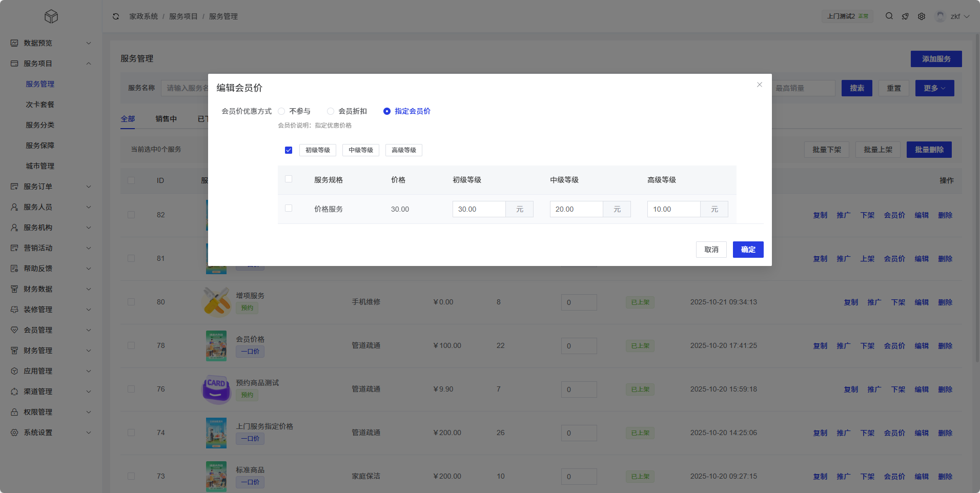Check the 价格服务 row checkbox
Screen dimensions: 980x493
[289, 208]
